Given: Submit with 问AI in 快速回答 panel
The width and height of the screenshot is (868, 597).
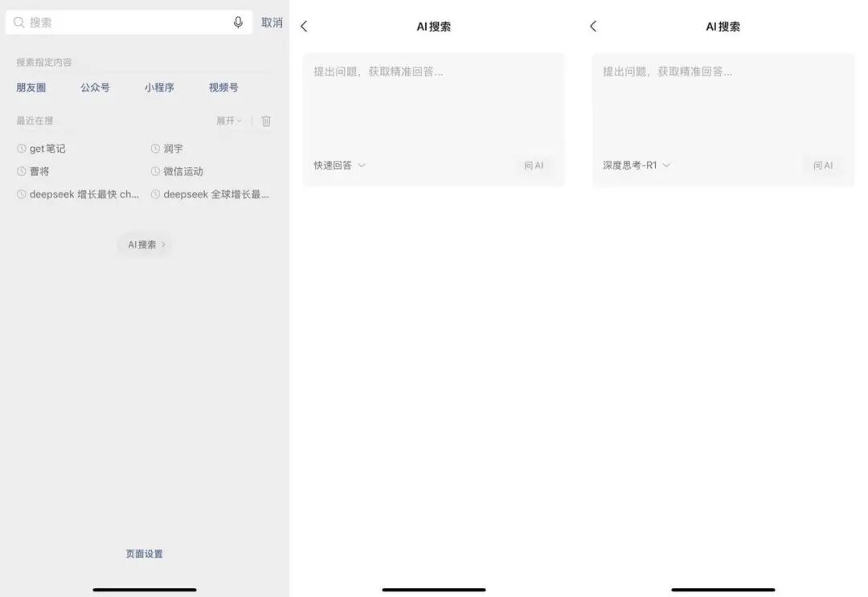Looking at the screenshot, I should pos(534,166).
